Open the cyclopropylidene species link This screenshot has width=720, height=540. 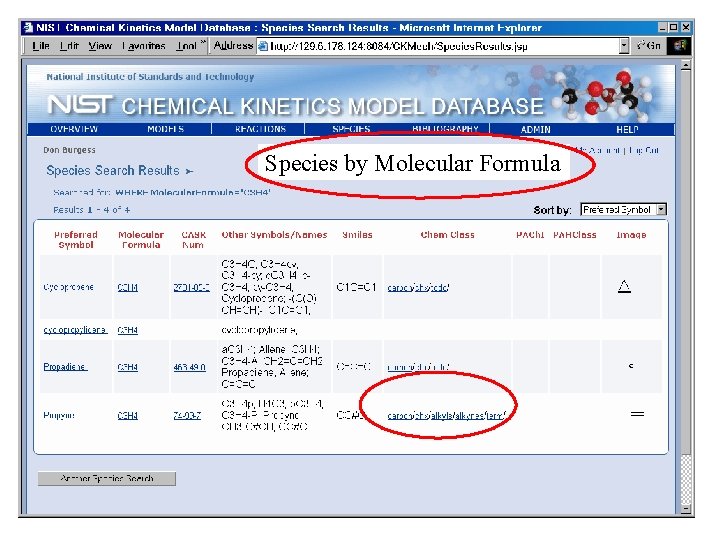(75, 330)
